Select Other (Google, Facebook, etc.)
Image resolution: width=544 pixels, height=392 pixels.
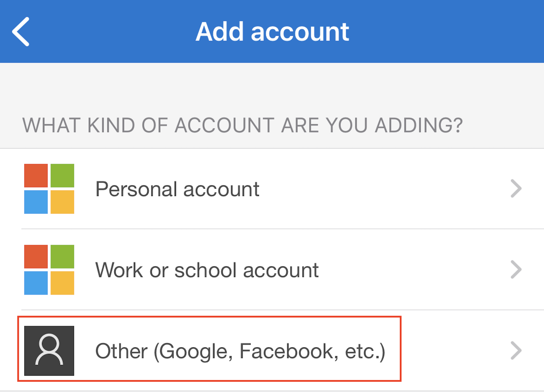click(240, 351)
